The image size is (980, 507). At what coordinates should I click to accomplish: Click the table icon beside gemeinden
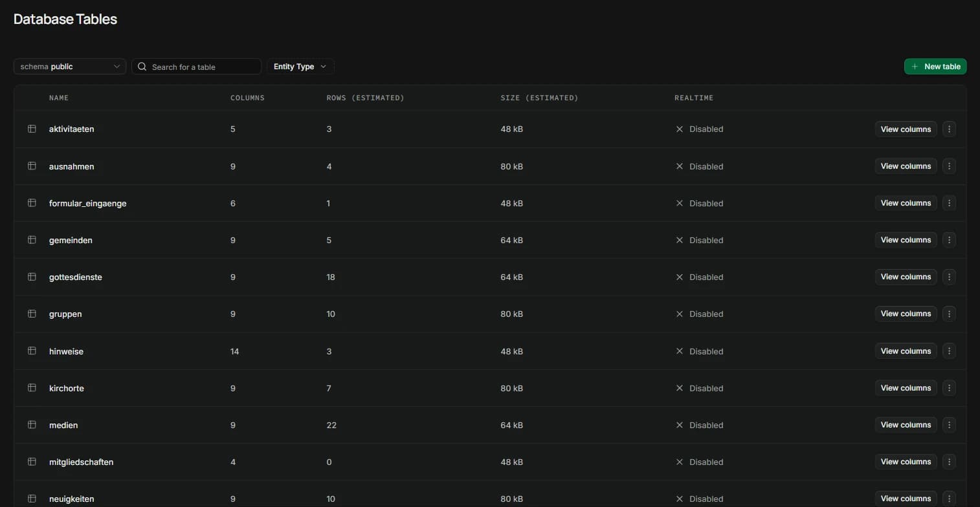coord(32,240)
